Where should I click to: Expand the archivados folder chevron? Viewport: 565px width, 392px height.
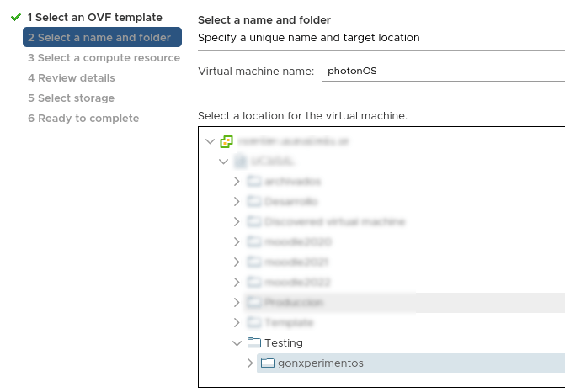[x=237, y=182]
